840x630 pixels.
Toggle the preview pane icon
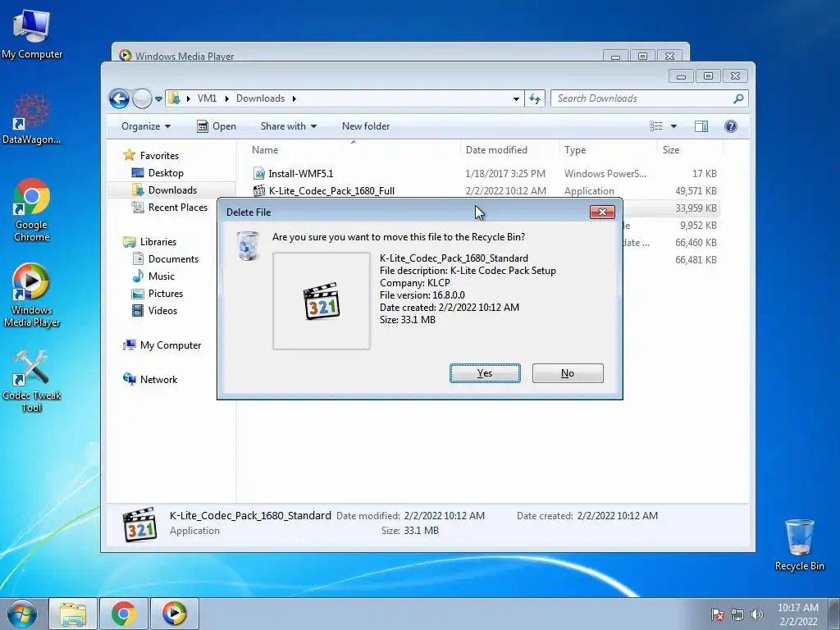pyautogui.click(x=701, y=126)
